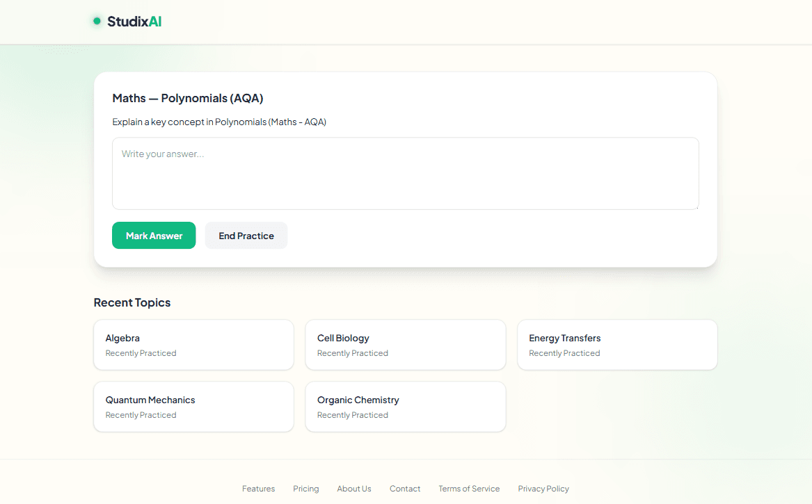
Task: Choose the Quantum Mechanics topic card
Action: (x=193, y=407)
